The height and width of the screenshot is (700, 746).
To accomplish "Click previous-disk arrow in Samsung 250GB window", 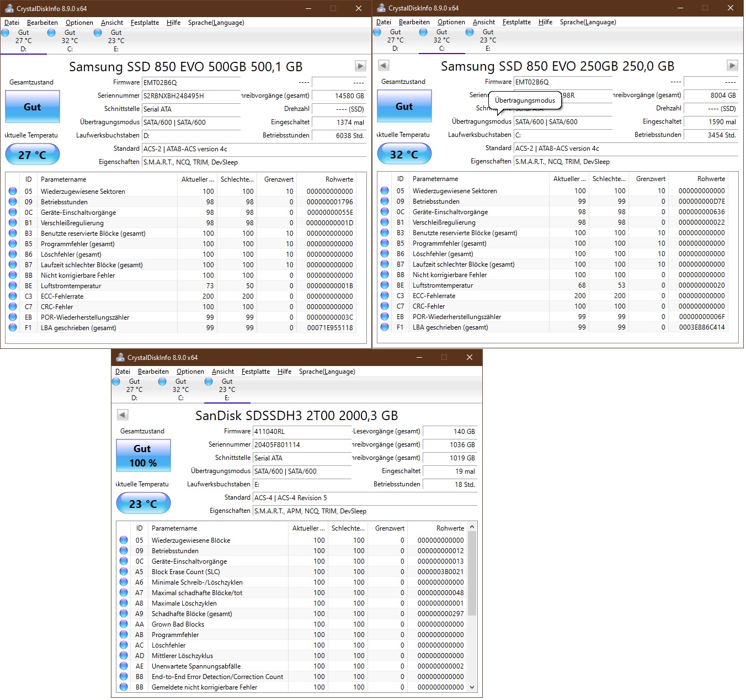I will click(x=384, y=66).
